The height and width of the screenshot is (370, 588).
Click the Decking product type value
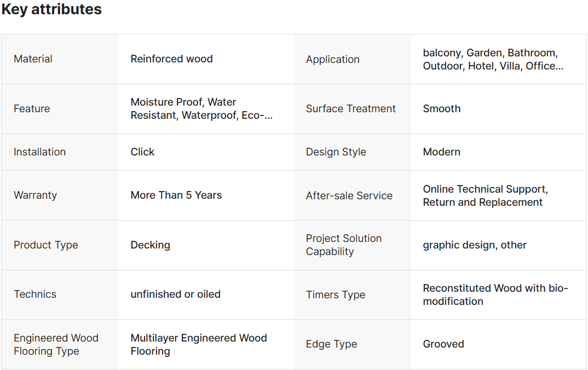pyautogui.click(x=150, y=245)
